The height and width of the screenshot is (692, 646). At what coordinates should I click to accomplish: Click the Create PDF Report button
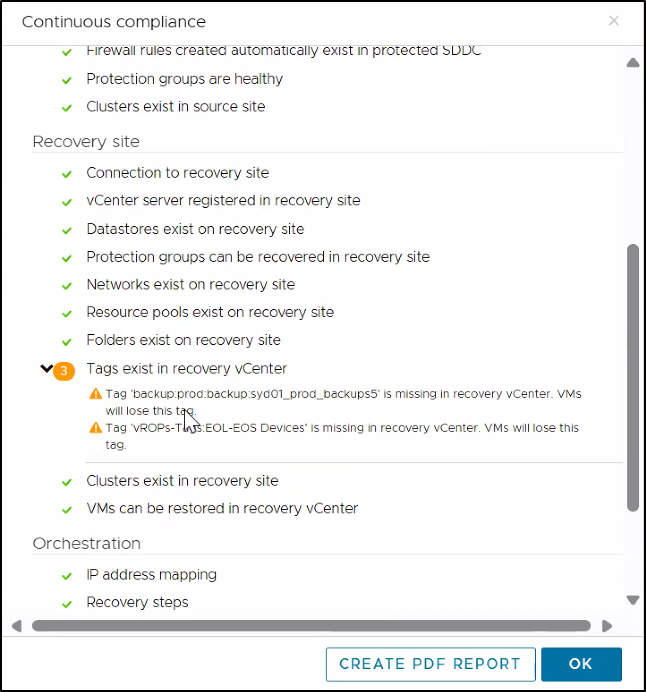pos(430,664)
